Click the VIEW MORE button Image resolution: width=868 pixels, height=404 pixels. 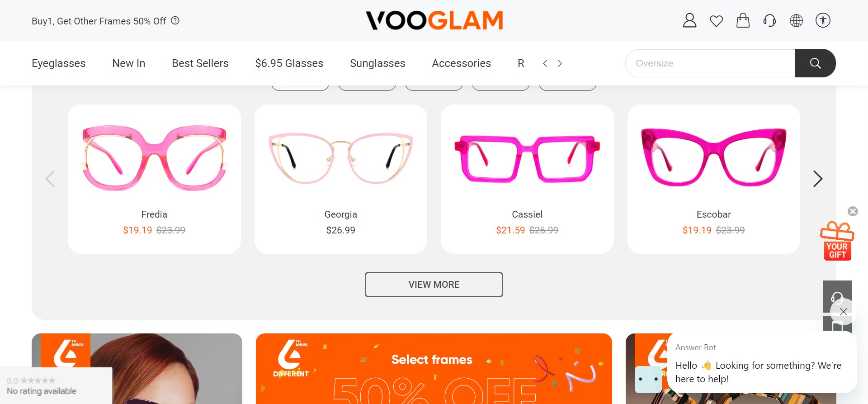[434, 285]
